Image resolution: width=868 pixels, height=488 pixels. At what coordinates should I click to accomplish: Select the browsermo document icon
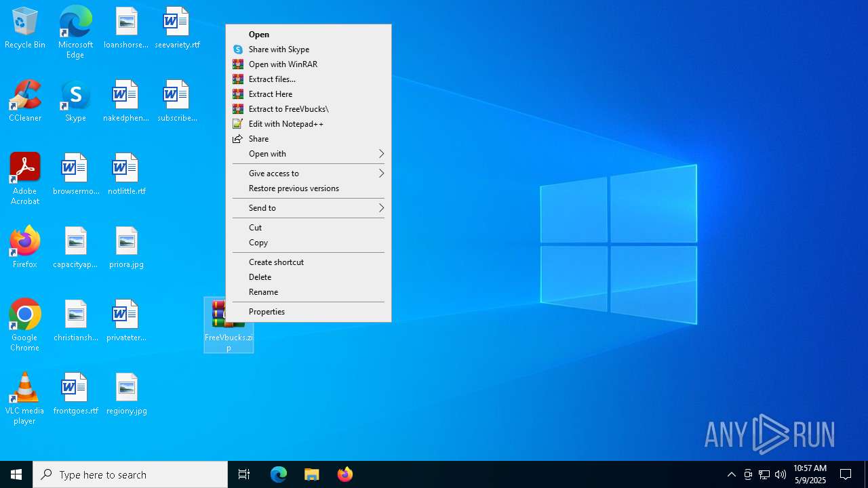tap(75, 175)
